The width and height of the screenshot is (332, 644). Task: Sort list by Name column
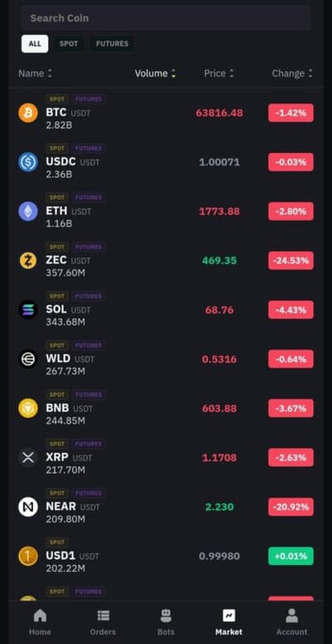pyautogui.click(x=36, y=73)
